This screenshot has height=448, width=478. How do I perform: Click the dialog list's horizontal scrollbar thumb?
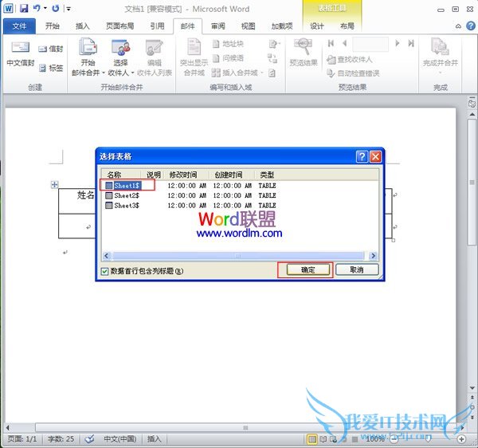[x=237, y=256]
